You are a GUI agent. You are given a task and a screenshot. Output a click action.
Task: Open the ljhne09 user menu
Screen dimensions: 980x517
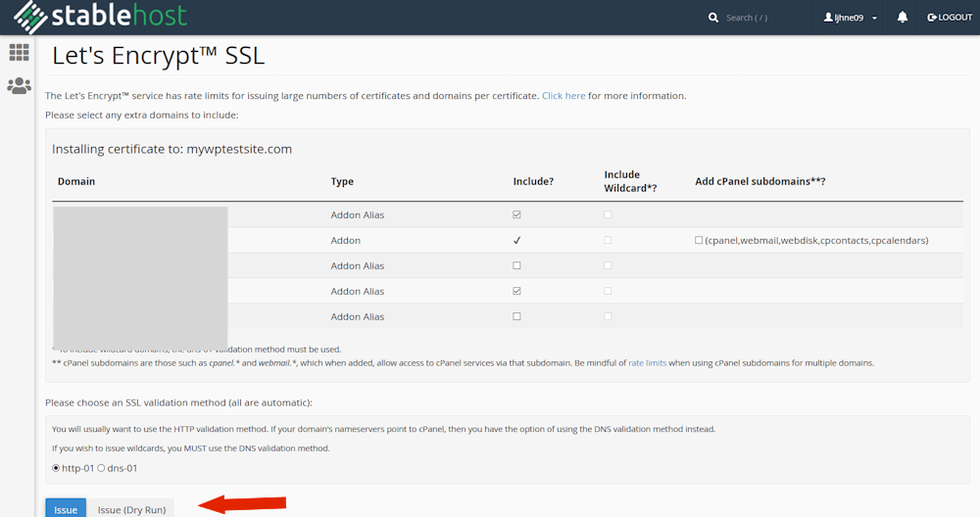tap(850, 18)
